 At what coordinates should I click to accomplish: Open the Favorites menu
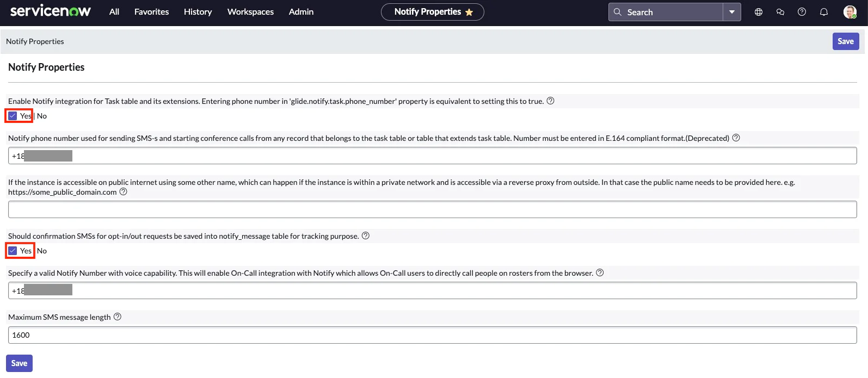[151, 12]
